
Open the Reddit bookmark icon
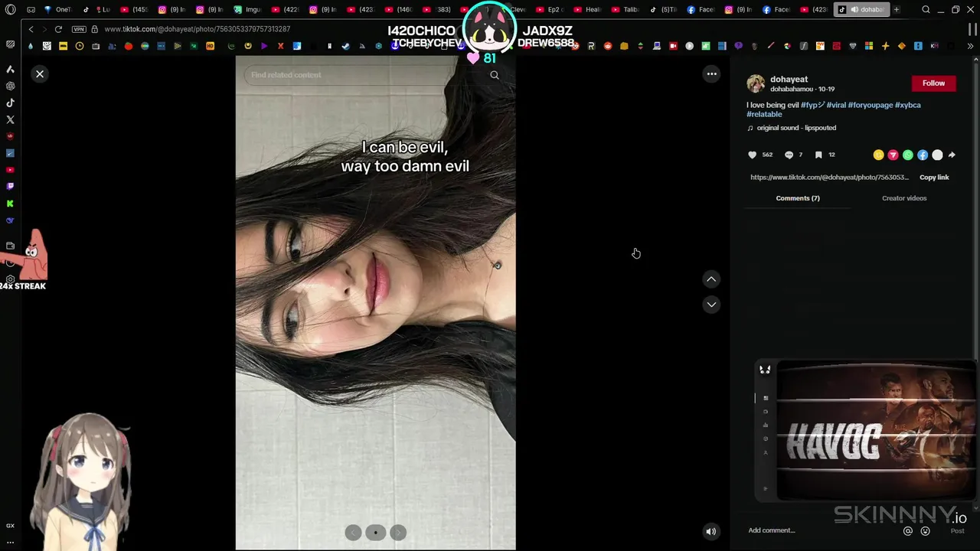tap(608, 47)
